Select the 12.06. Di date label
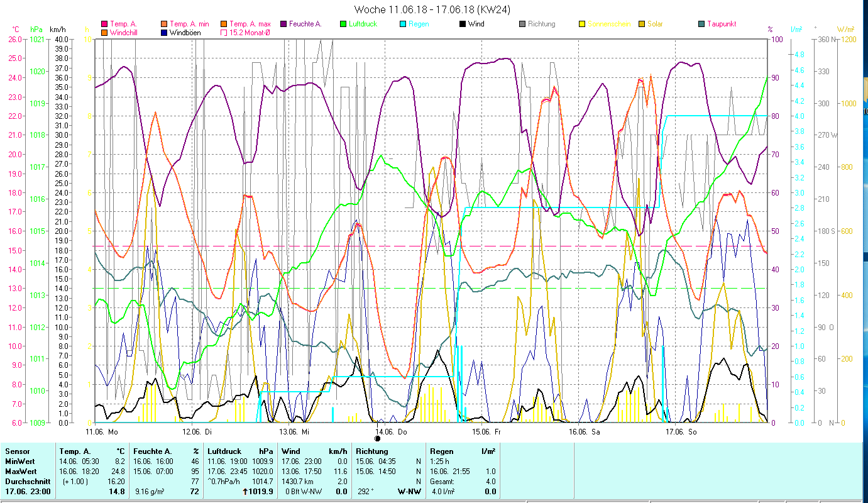 (197, 432)
